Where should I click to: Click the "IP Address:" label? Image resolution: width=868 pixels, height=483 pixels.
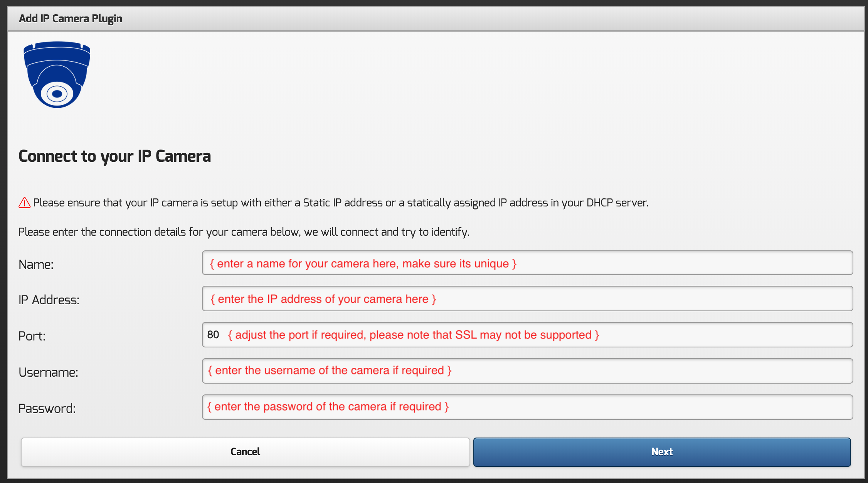click(x=49, y=300)
